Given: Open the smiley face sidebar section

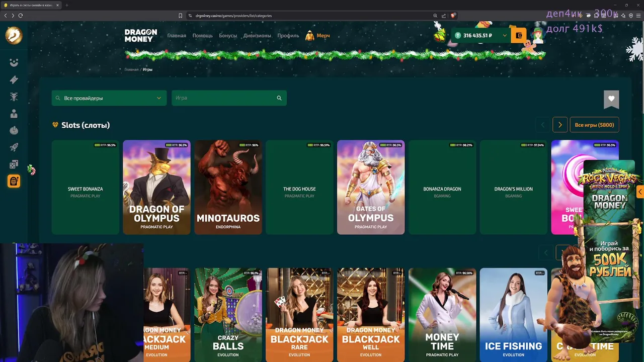Looking at the screenshot, I should pyautogui.click(x=14, y=62).
